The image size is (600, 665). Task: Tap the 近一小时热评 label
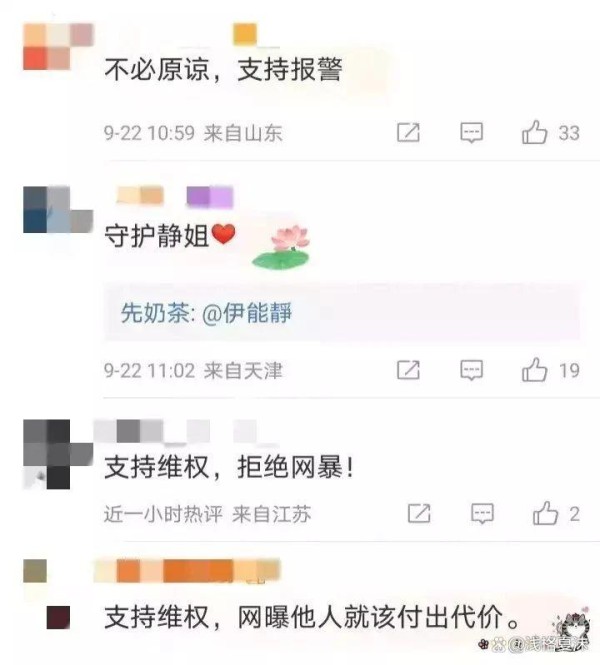tap(163, 514)
